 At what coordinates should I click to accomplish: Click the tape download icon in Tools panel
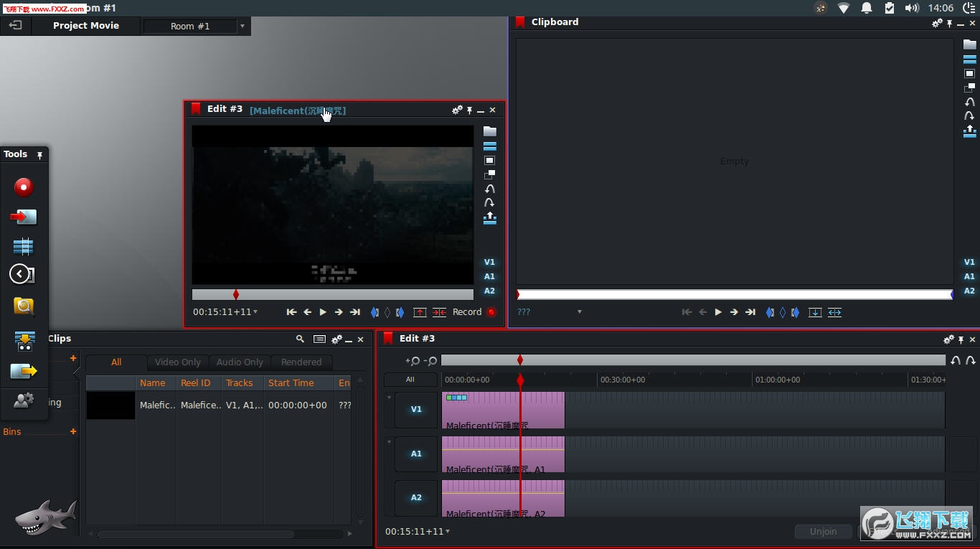point(24,341)
